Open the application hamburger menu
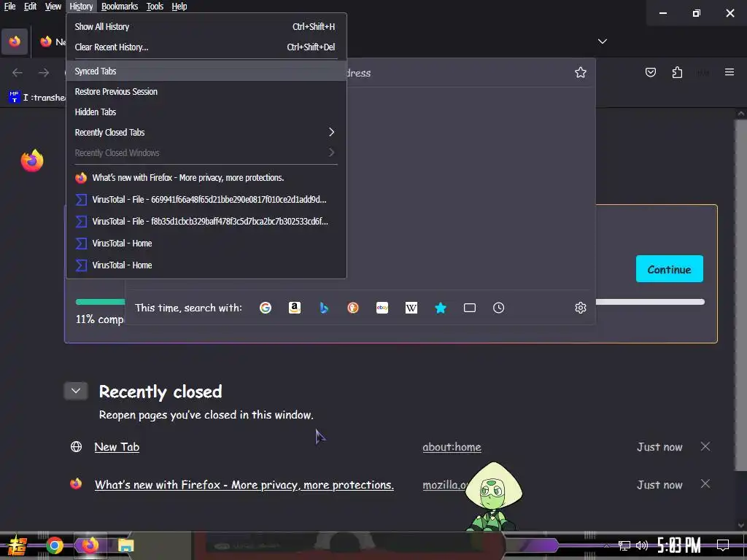 point(729,72)
